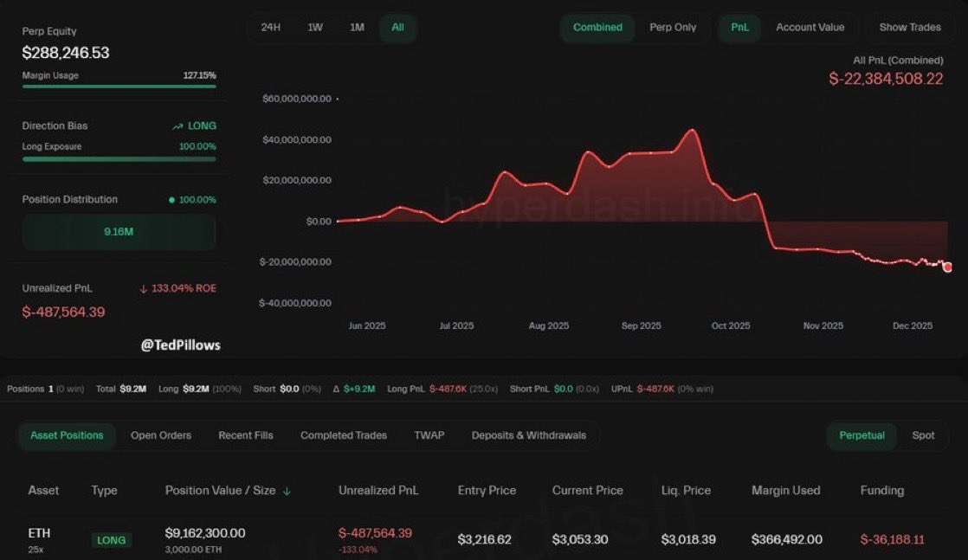Screen dimensions: 968x560
Task: Sort by Type column header
Action: pos(104,490)
